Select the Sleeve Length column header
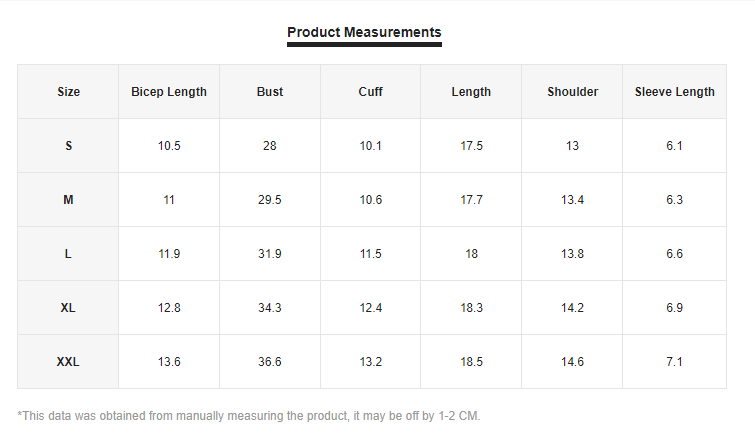Image resolution: width=755 pixels, height=433 pixels. point(674,92)
